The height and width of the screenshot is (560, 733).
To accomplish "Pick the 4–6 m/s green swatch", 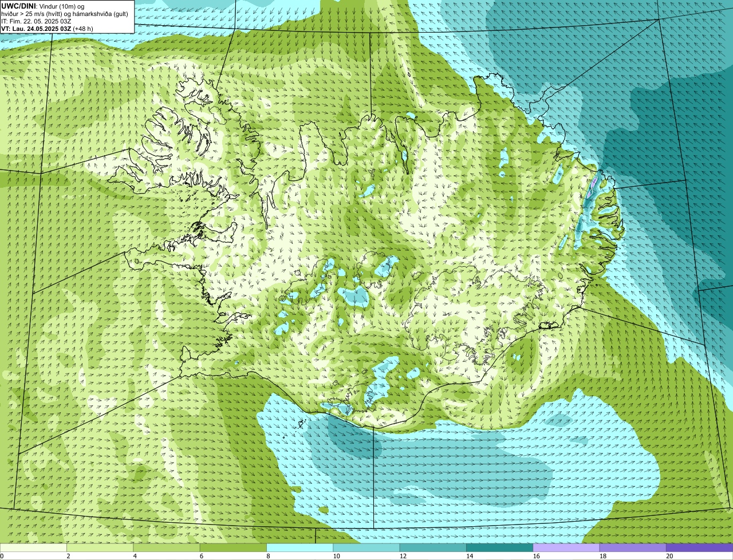I will (167, 547).
